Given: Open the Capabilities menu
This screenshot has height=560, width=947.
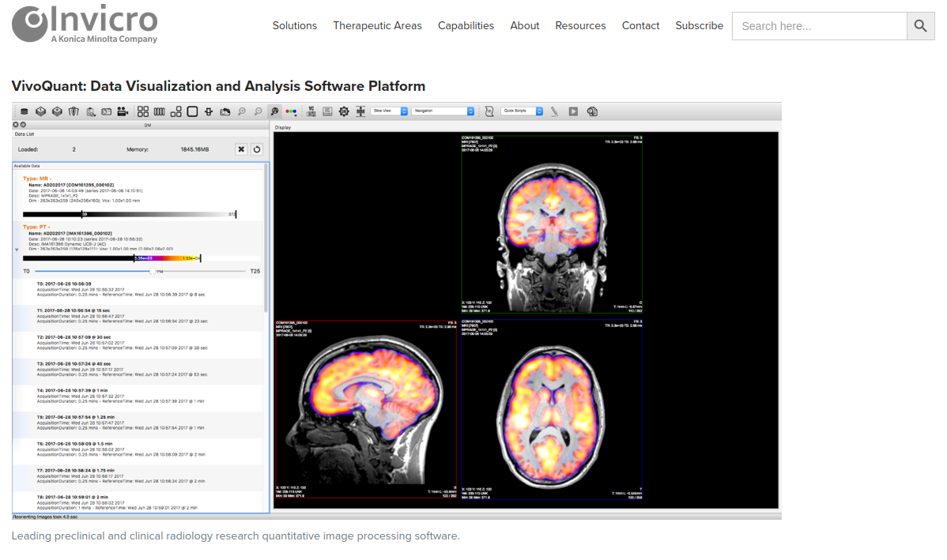Looking at the screenshot, I should point(466,25).
